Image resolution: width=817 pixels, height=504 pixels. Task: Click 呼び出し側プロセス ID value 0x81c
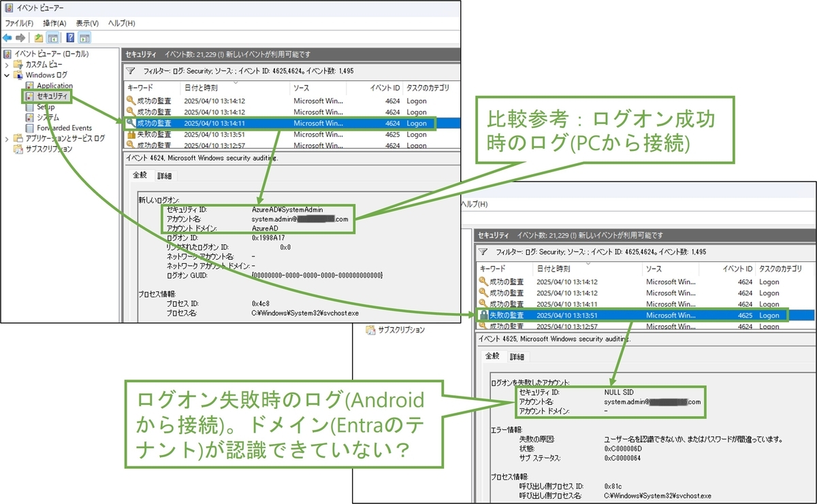click(613, 486)
